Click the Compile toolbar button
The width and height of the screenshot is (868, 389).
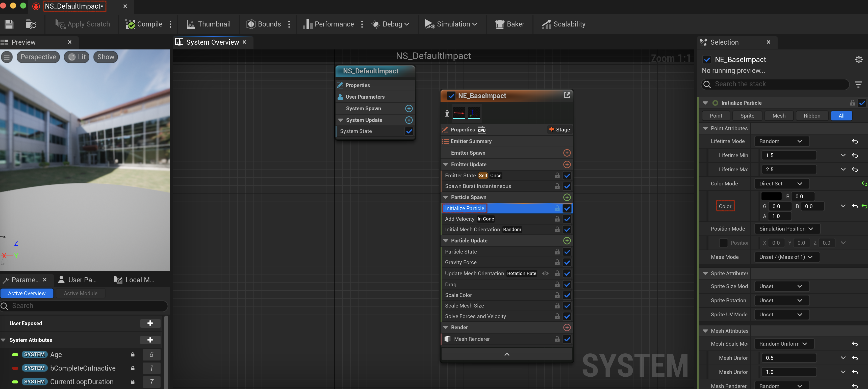[x=144, y=24]
